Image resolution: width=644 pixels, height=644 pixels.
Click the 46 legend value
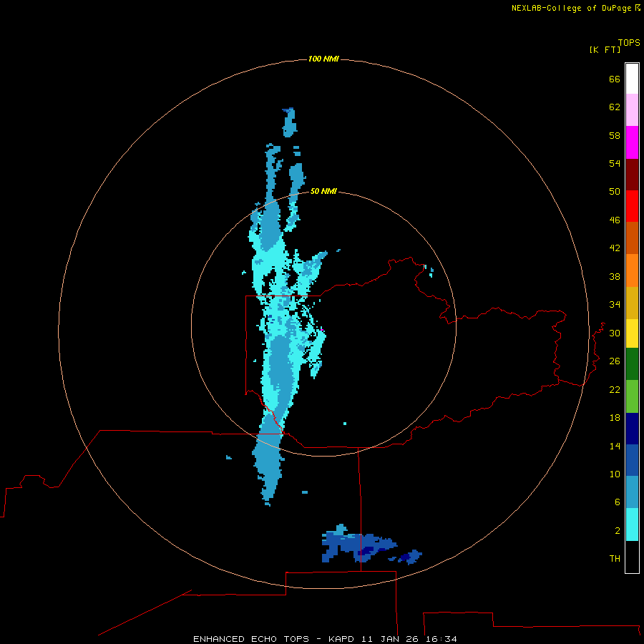coord(615,220)
